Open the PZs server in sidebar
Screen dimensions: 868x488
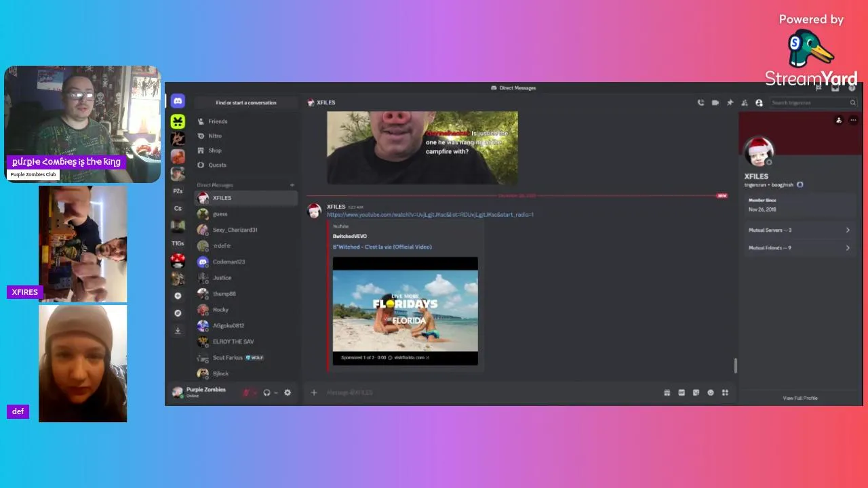(x=178, y=191)
